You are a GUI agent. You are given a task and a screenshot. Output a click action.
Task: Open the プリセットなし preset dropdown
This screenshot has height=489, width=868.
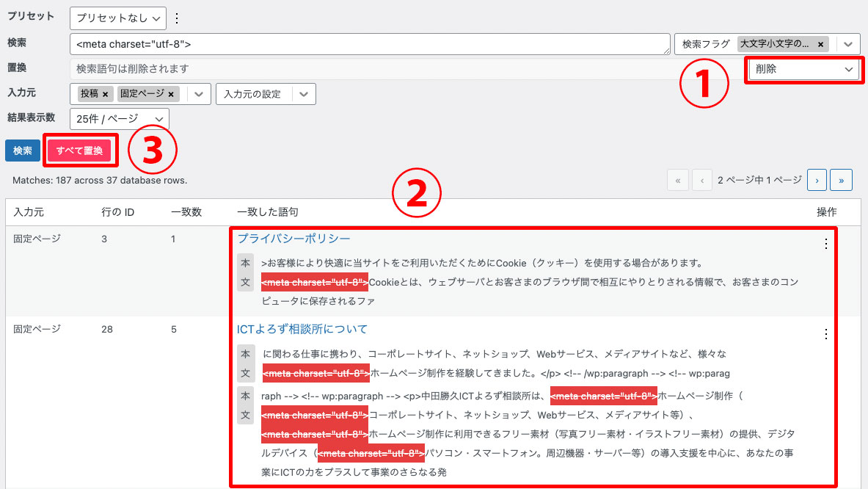click(x=117, y=18)
